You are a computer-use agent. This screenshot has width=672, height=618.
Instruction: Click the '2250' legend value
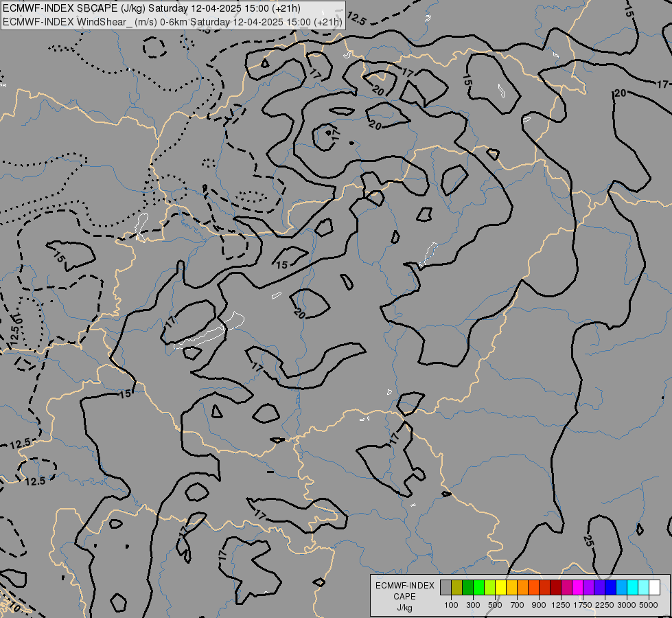click(605, 605)
